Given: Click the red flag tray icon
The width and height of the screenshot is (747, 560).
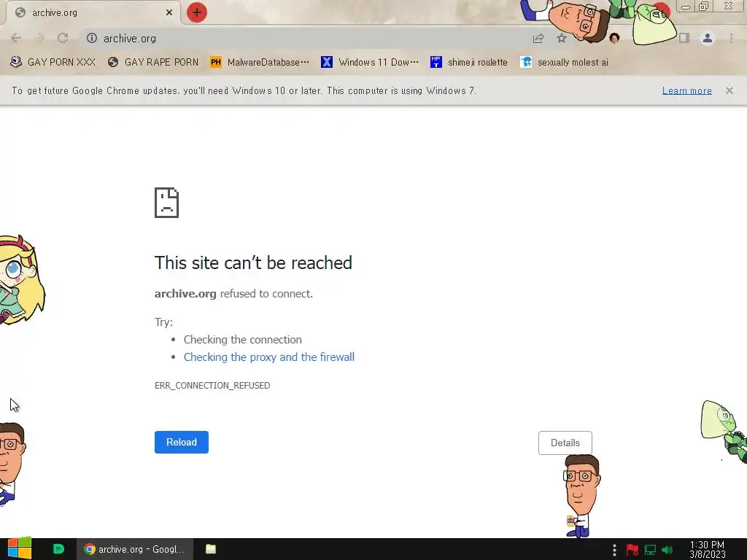Looking at the screenshot, I should 632,550.
